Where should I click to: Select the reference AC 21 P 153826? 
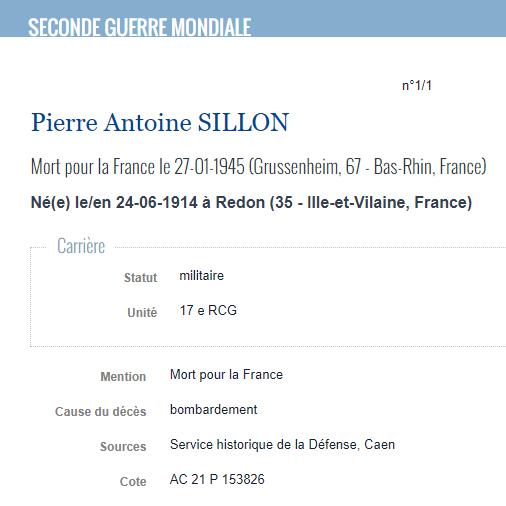click(217, 480)
